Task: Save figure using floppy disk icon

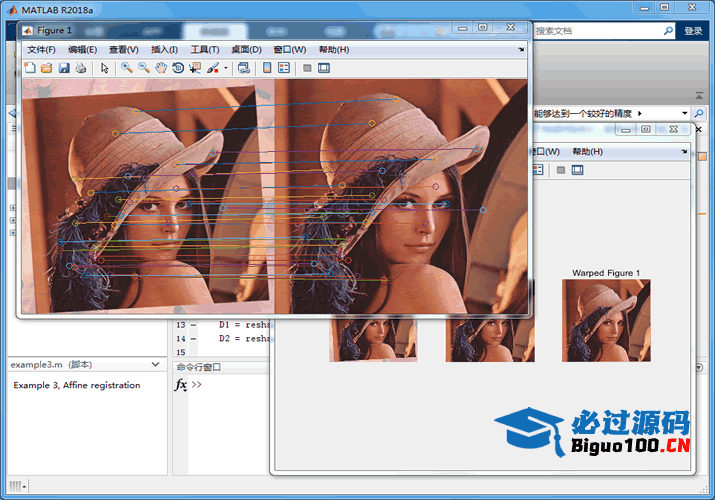Action: [64, 68]
